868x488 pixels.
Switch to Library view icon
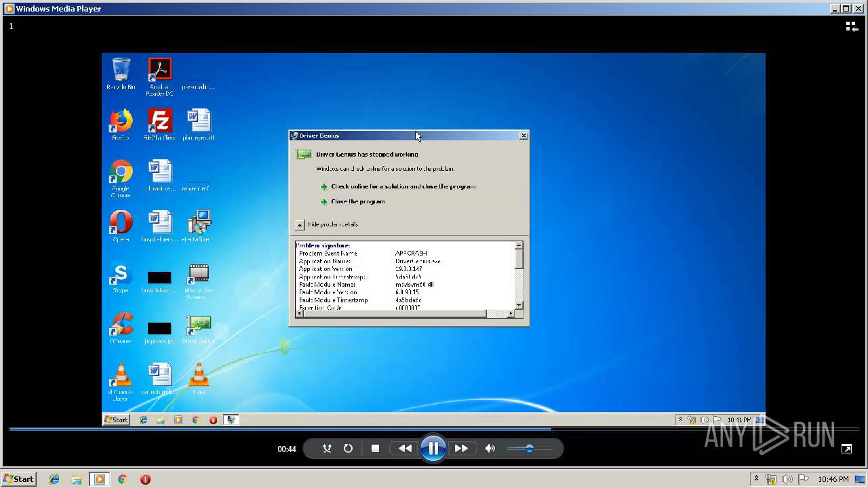852,26
